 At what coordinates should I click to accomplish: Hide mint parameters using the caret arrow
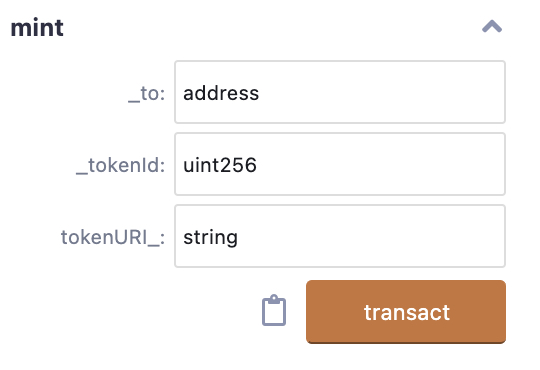492,27
